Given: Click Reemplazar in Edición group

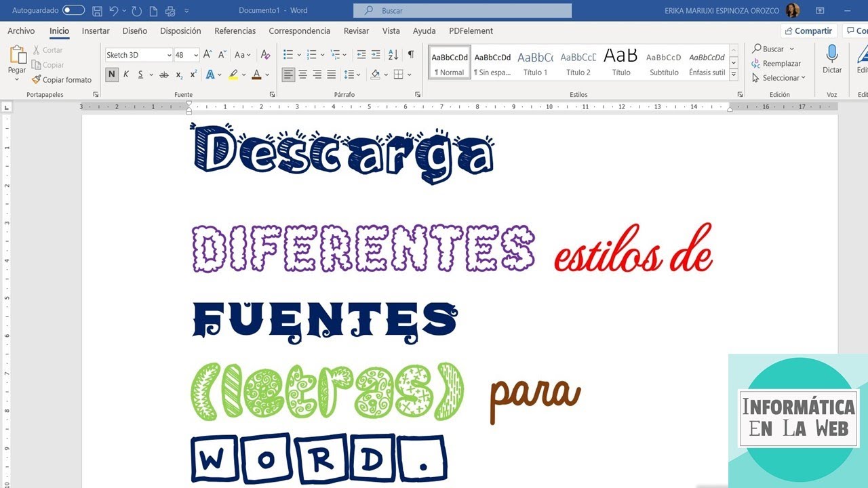Looking at the screenshot, I should pyautogui.click(x=776, y=64).
